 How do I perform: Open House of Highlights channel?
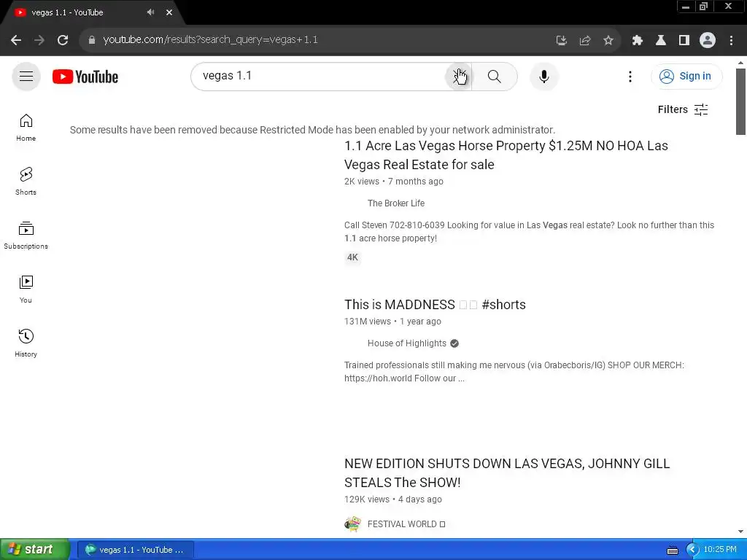406,343
